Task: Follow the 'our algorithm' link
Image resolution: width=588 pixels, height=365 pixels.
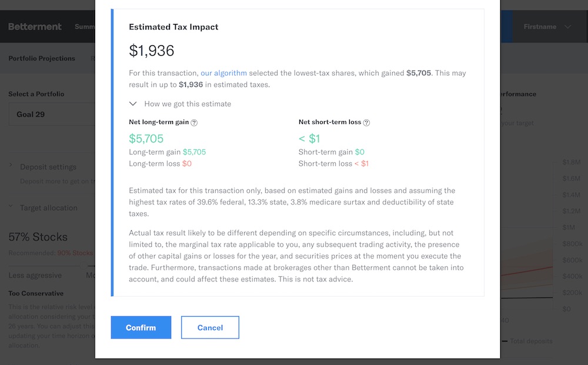Action: tap(223, 73)
